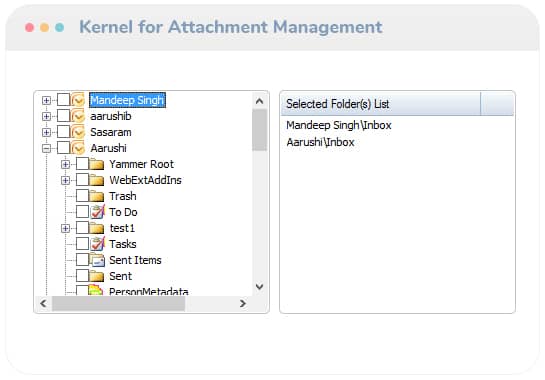Image resolution: width=545 pixels, height=380 pixels.
Task: Click the Yammer Root folder icon
Action: click(x=97, y=164)
